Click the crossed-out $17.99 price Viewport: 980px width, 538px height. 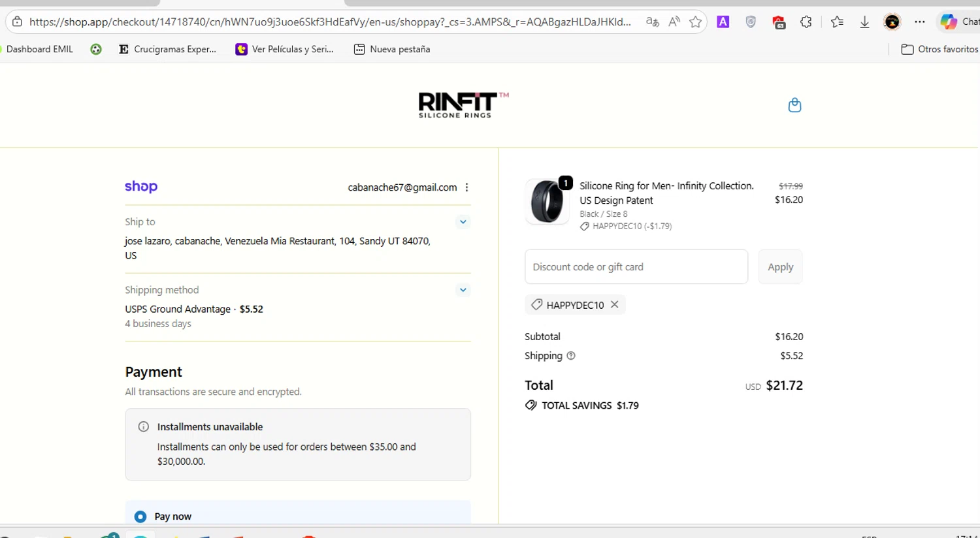(791, 186)
